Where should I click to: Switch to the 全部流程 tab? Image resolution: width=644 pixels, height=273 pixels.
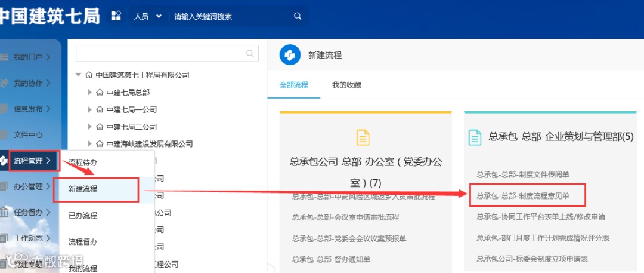(x=293, y=85)
